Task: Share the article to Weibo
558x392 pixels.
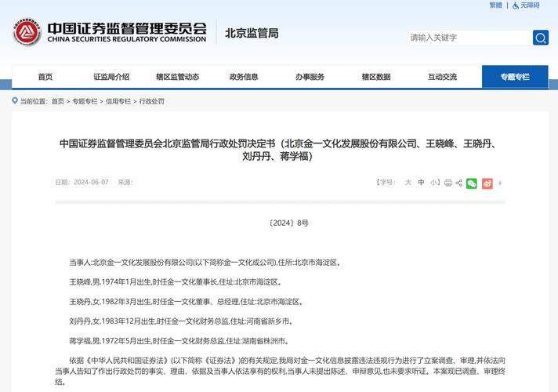Action: tap(487, 183)
